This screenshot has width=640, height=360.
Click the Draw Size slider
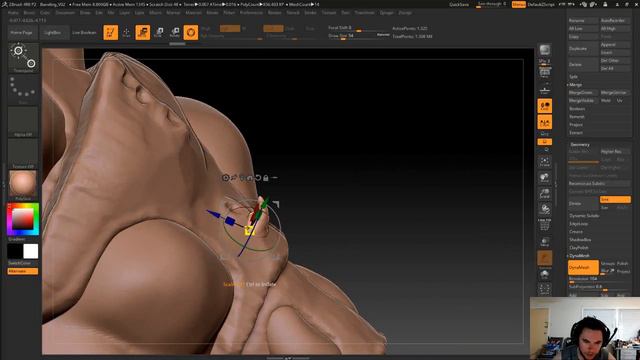pos(359,36)
